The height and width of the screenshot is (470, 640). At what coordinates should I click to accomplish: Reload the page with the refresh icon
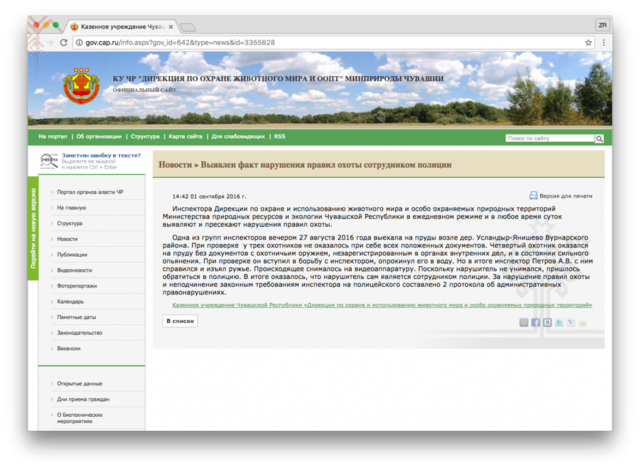tap(64, 42)
